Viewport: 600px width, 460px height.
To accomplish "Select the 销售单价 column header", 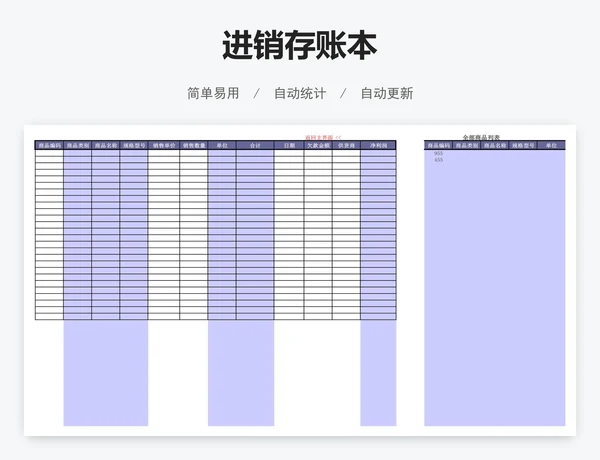I will [164, 145].
